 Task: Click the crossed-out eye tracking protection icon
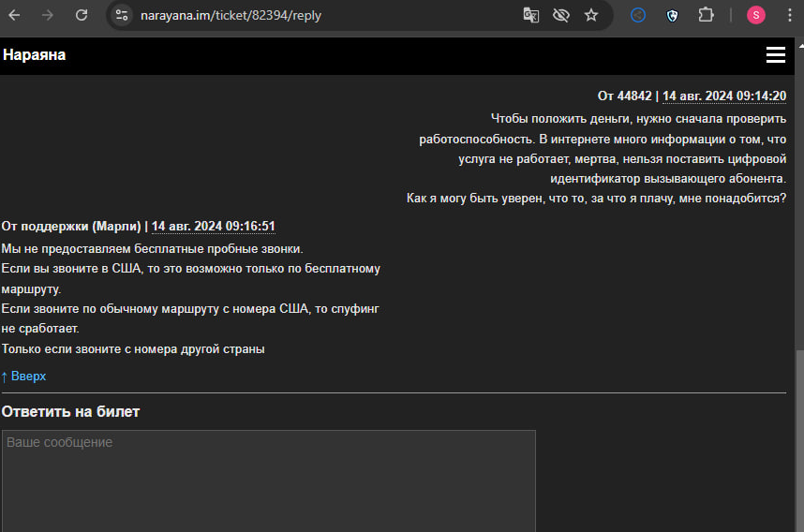pos(561,15)
